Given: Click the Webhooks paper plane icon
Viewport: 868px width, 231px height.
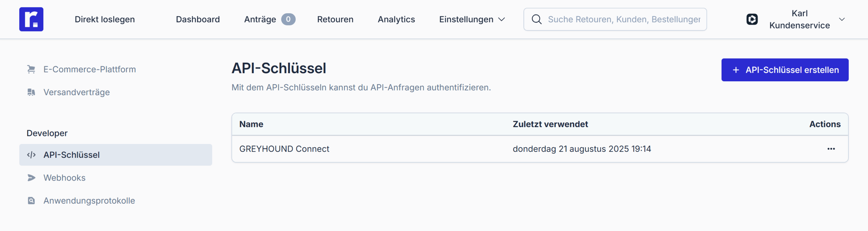Looking at the screenshot, I should (31, 178).
